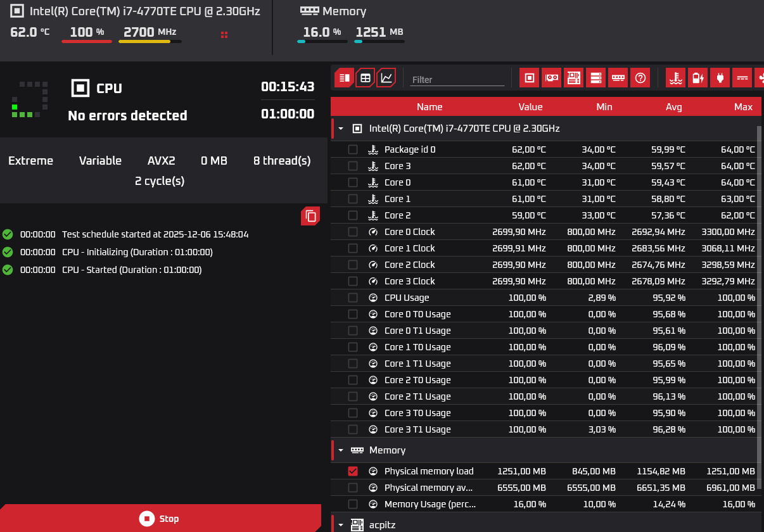Sort the table by the Avg column
The image size is (764, 532).
point(674,107)
